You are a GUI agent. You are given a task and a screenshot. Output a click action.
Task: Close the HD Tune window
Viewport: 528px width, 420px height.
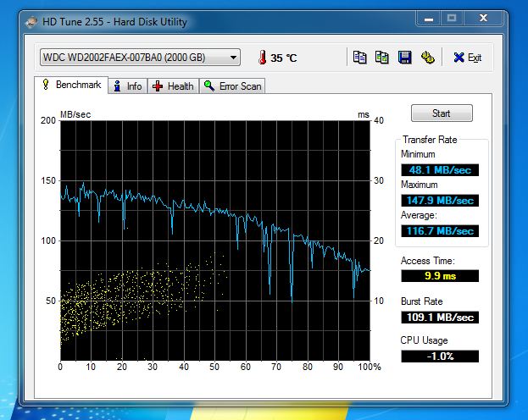484,19
